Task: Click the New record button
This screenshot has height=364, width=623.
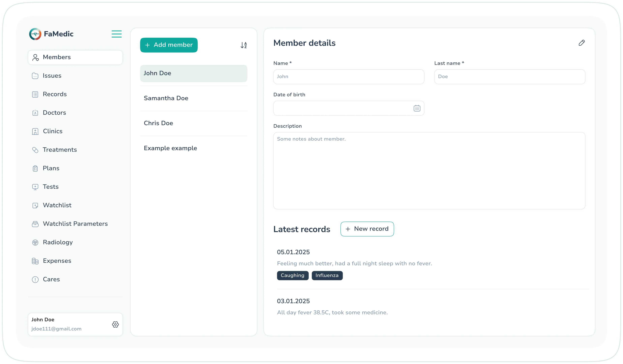Action: (x=367, y=229)
